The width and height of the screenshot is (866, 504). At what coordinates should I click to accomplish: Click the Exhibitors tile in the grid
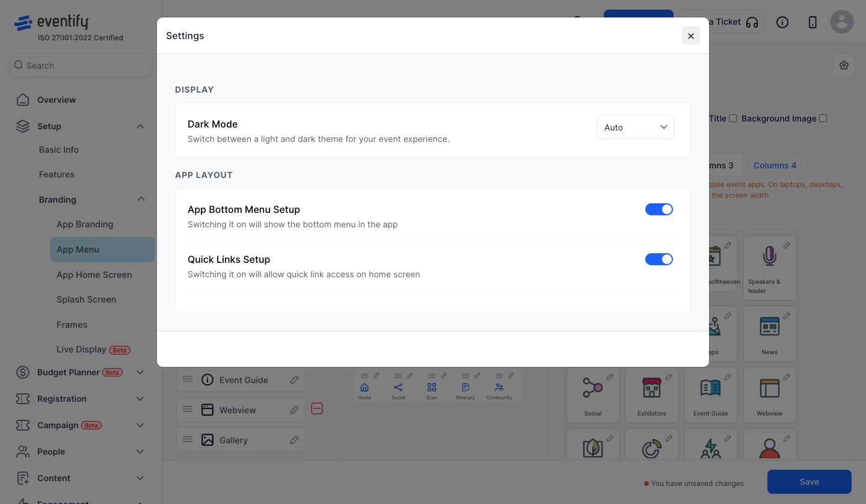652,395
